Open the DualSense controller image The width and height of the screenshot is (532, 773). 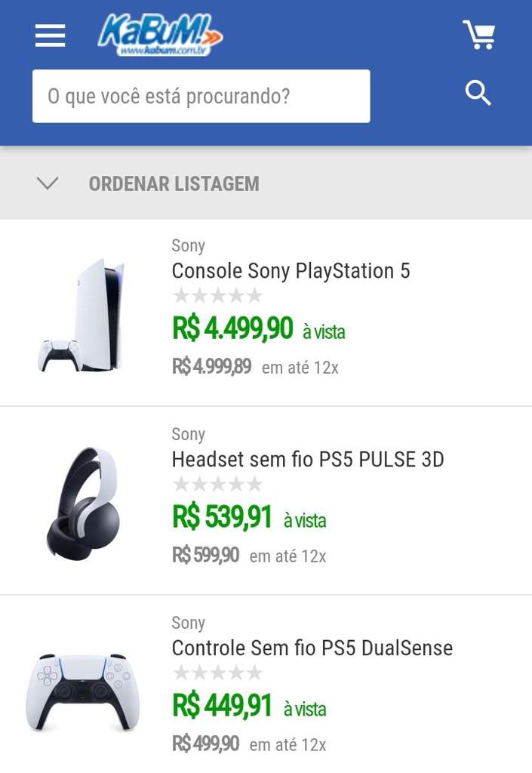pos(83,691)
